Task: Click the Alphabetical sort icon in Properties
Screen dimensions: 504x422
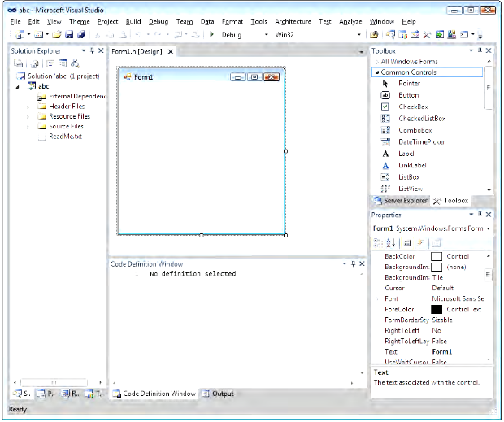Action: point(391,243)
